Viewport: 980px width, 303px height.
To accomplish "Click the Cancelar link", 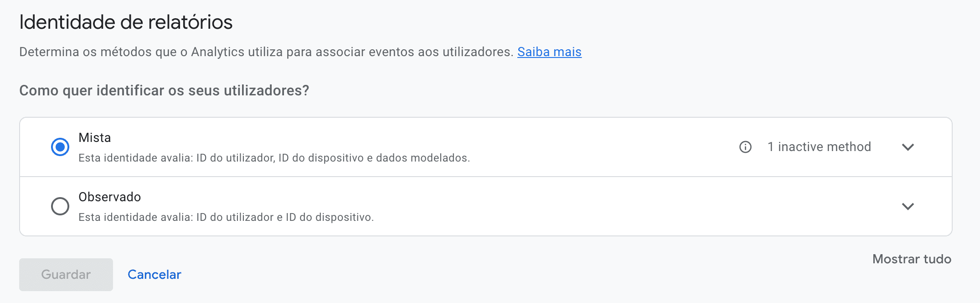I will click(x=154, y=274).
